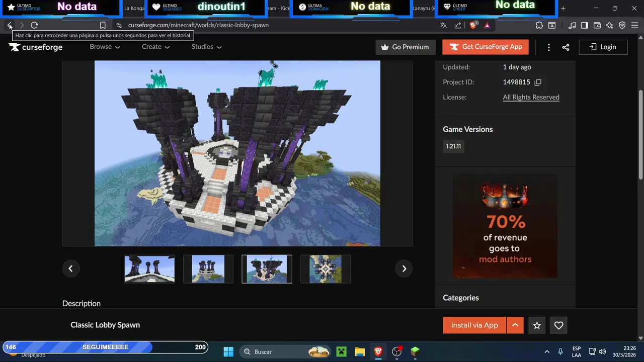Open the Brave Wallet icon
The height and width of the screenshot is (362, 644).
(597, 25)
